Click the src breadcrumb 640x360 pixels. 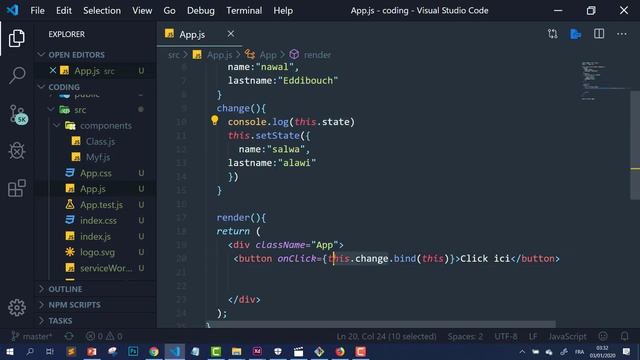pyautogui.click(x=173, y=55)
